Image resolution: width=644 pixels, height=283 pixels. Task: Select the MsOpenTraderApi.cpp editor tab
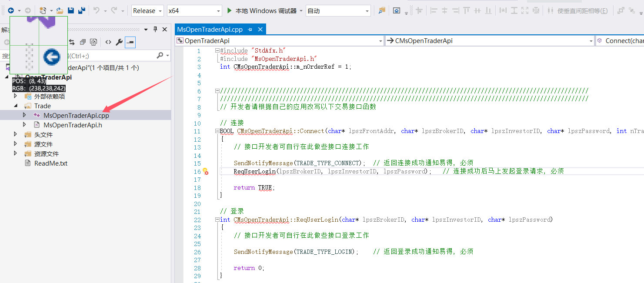(x=210, y=30)
